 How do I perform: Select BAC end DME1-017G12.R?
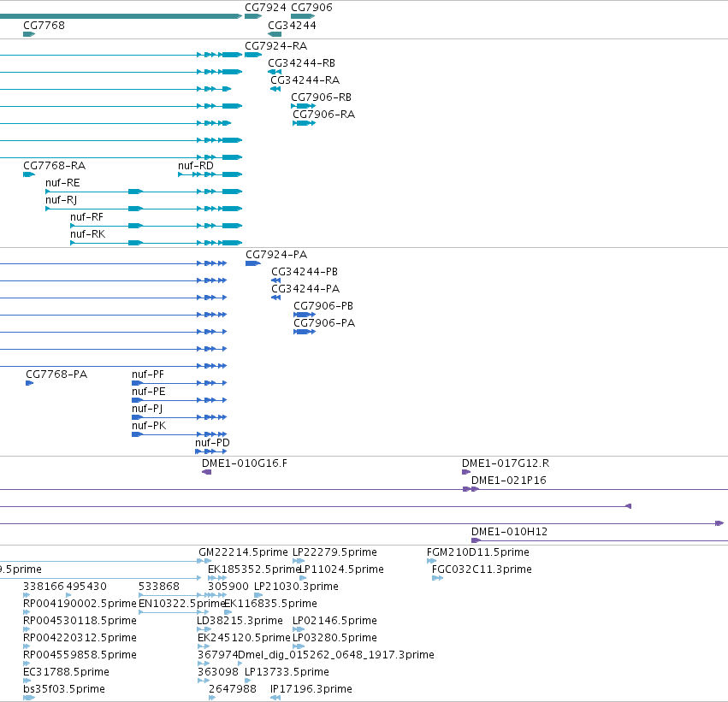tap(505, 463)
